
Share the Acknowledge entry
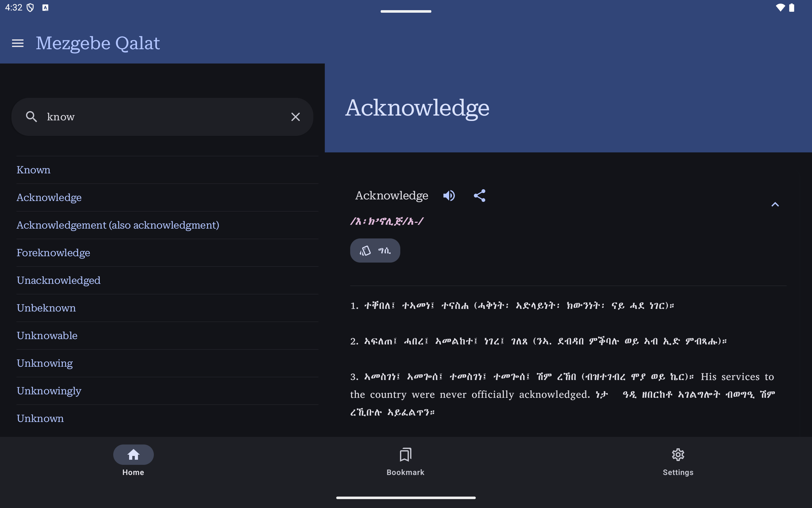[480, 196]
